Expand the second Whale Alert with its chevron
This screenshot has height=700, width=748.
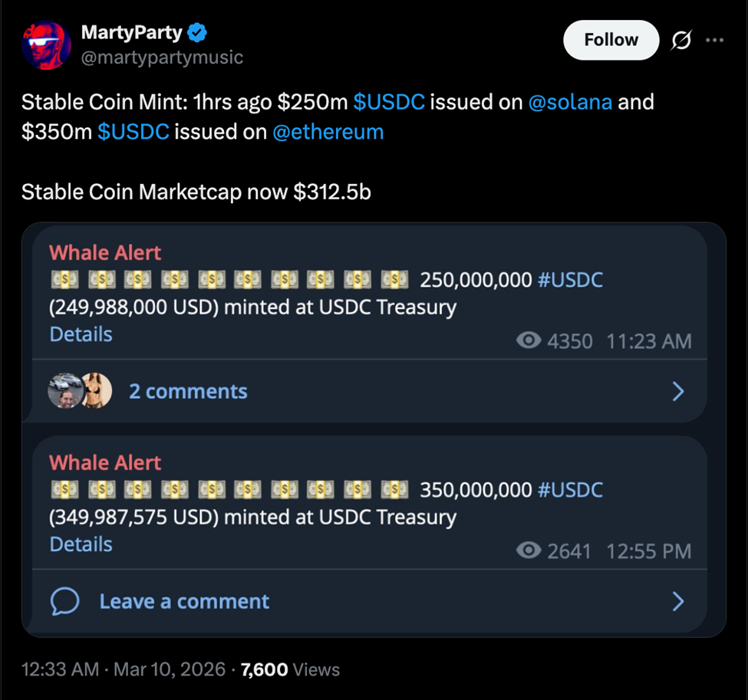678,601
